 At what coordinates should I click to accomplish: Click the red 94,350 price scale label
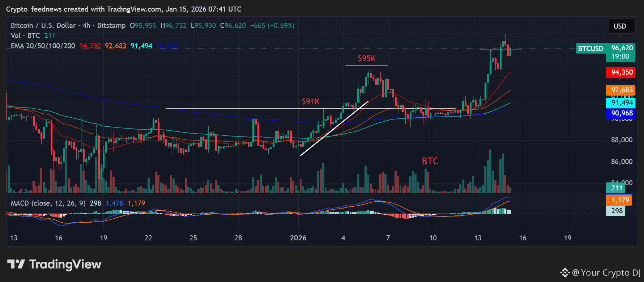pos(620,72)
